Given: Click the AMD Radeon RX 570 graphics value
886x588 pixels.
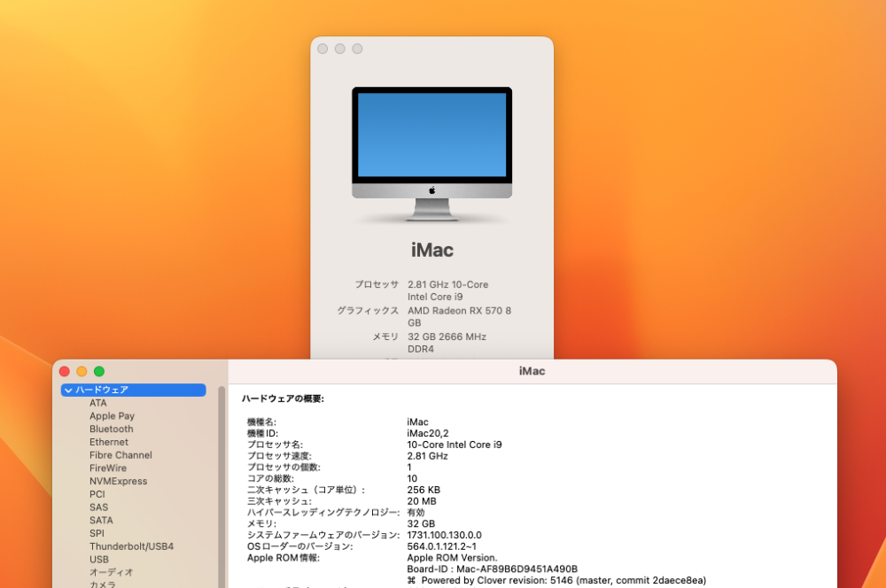Looking at the screenshot, I should point(459,316).
